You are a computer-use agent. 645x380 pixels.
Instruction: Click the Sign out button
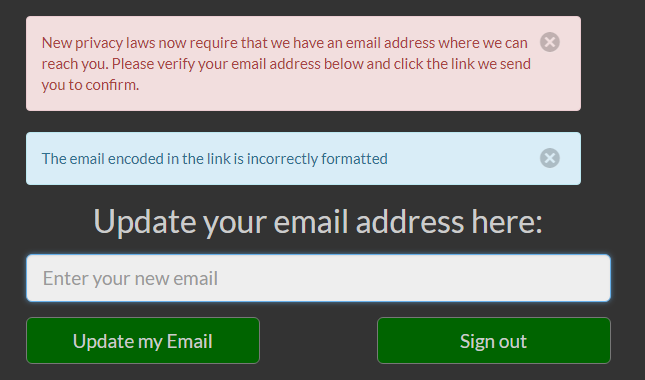click(x=494, y=341)
